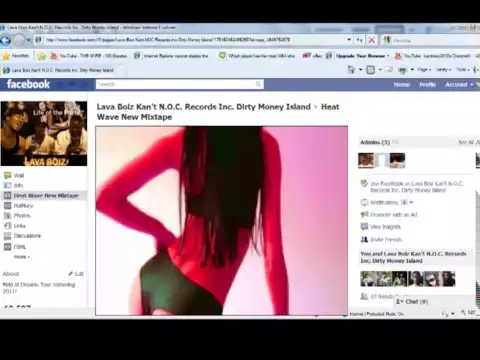Open the Profile link in Facebook header

click(428, 85)
